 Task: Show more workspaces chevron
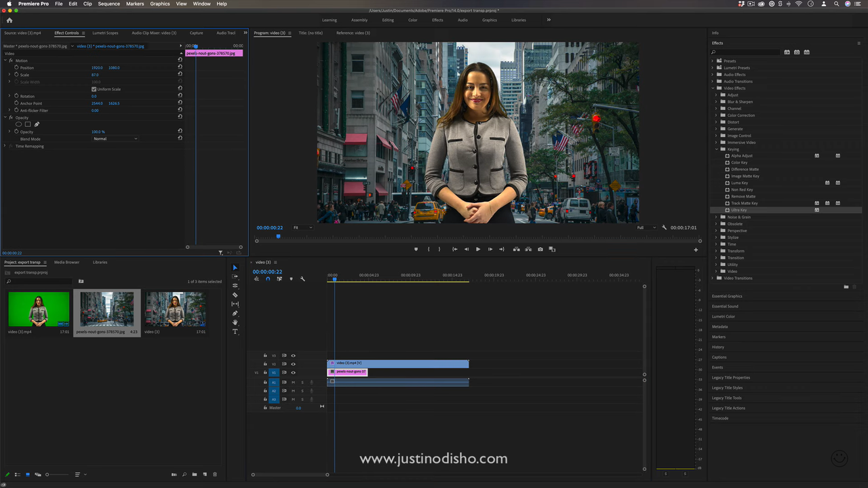pos(549,20)
